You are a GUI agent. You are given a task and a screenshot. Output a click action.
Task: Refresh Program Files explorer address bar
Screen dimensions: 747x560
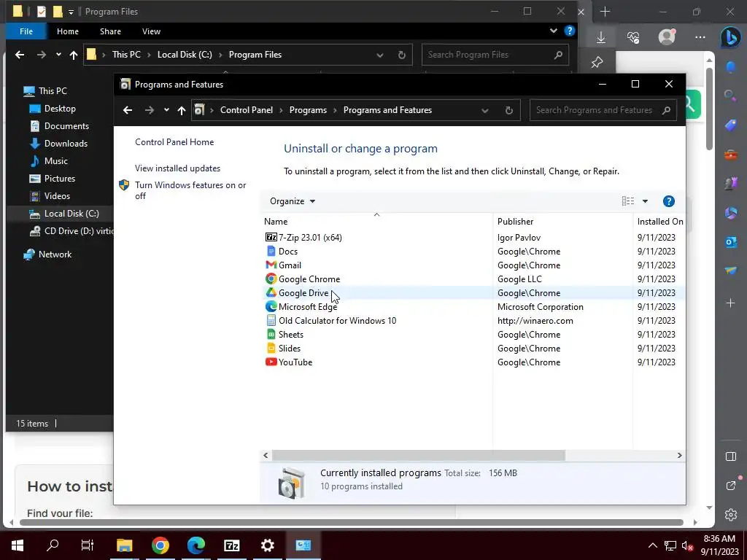pyautogui.click(x=402, y=55)
